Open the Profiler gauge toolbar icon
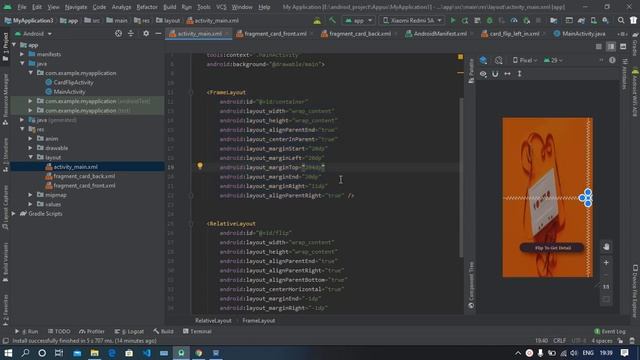 tap(514, 20)
